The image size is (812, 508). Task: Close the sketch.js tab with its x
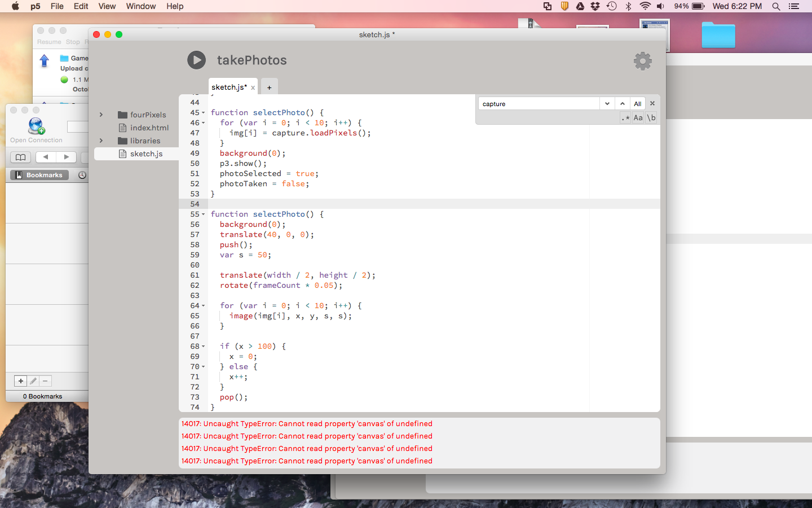[x=253, y=87]
